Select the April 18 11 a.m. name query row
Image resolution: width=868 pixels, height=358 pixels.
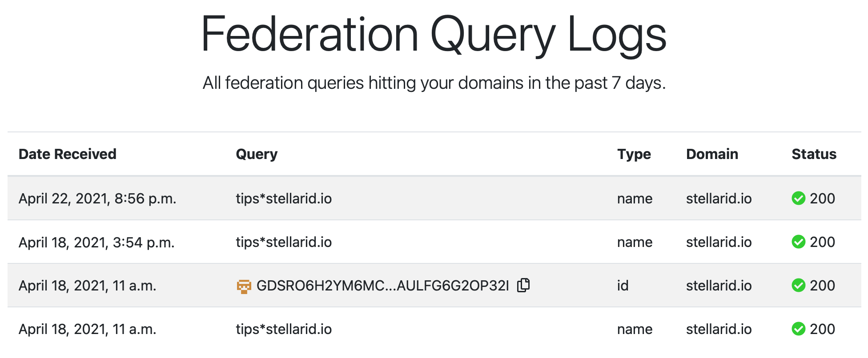(x=284, y=329)
